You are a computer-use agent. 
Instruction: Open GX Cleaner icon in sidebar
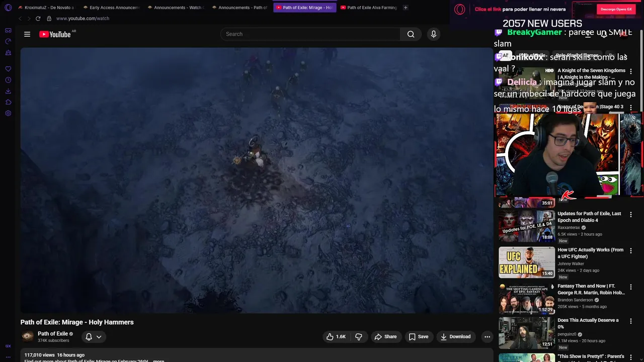click(x=8, y=53)
